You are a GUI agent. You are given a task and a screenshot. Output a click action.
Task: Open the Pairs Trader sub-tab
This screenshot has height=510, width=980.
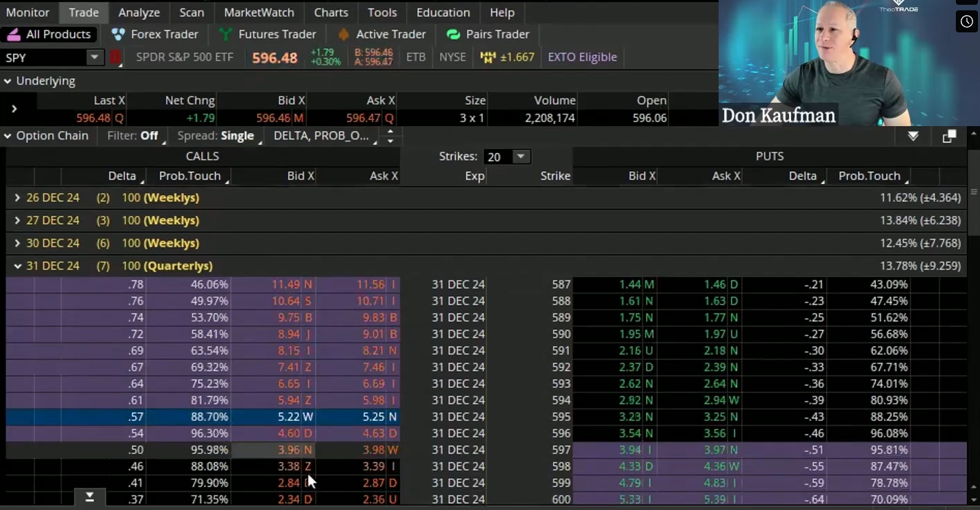(x=488, y=34)
